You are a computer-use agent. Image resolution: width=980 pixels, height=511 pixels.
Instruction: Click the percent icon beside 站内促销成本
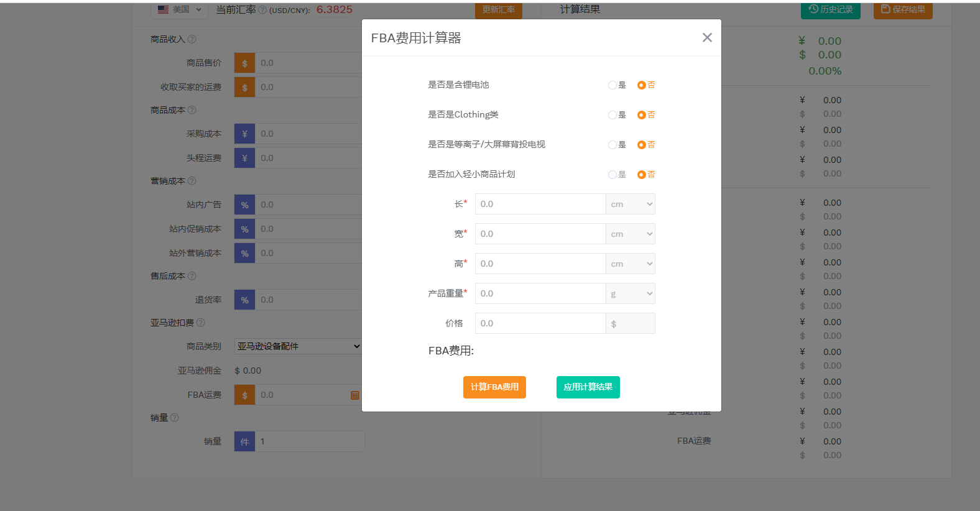244,229
